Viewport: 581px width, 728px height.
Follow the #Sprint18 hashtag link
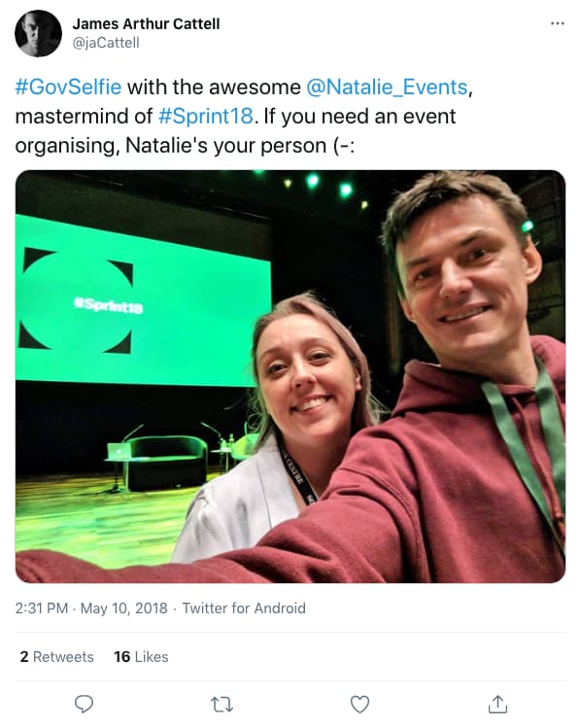206,116
